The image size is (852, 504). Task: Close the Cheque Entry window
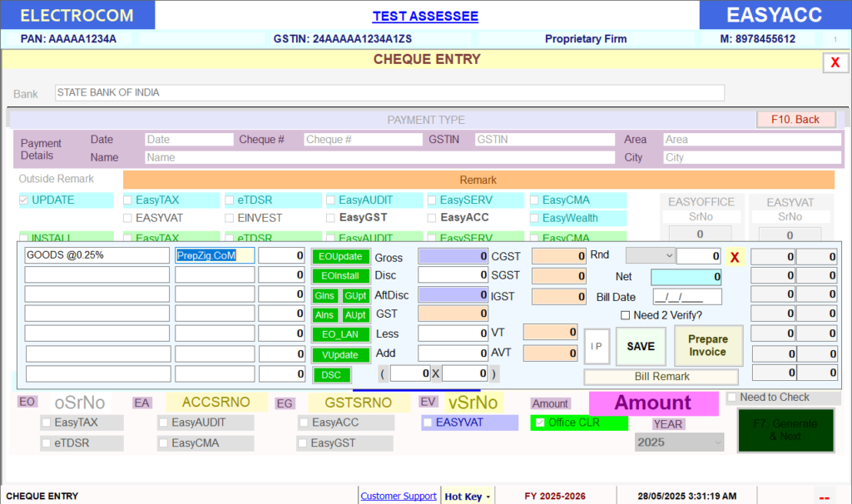(835, 62)
